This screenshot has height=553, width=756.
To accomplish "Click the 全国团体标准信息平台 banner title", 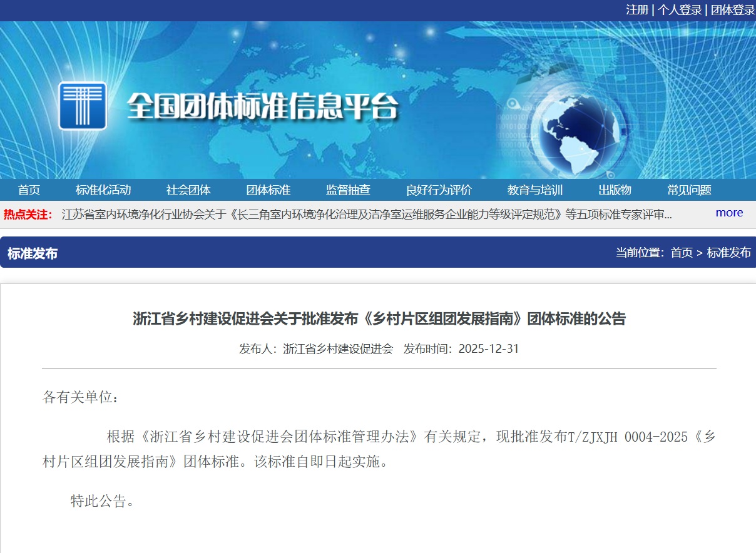I will point(262,107).
